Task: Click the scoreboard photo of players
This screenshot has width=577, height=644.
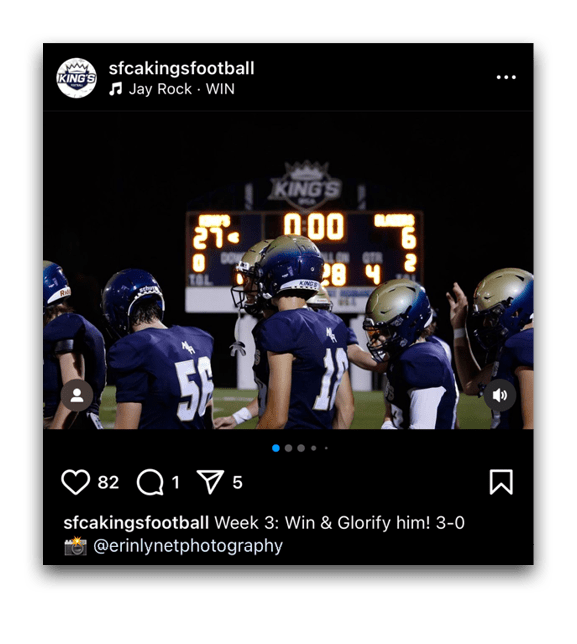Action: pyautogui.click(x=288, y=270)
